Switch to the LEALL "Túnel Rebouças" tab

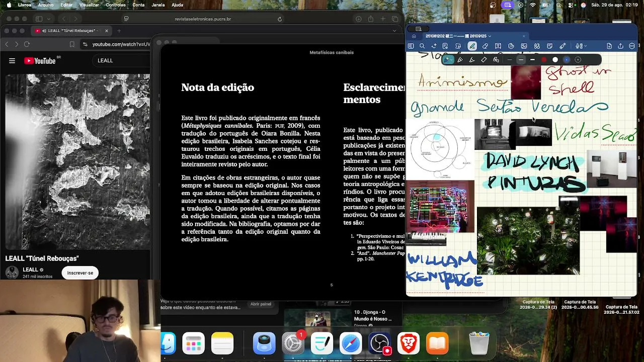(x=70, y=31)
